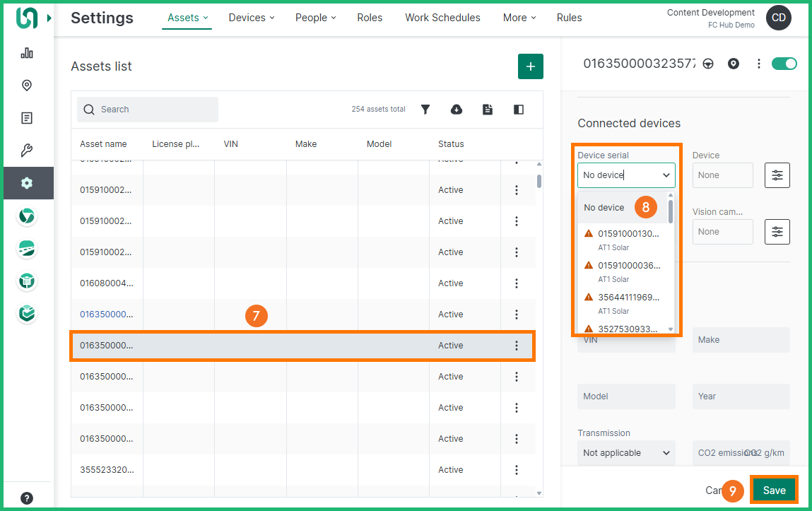
Task: Click the Save button
Action: tap(774, 491)
